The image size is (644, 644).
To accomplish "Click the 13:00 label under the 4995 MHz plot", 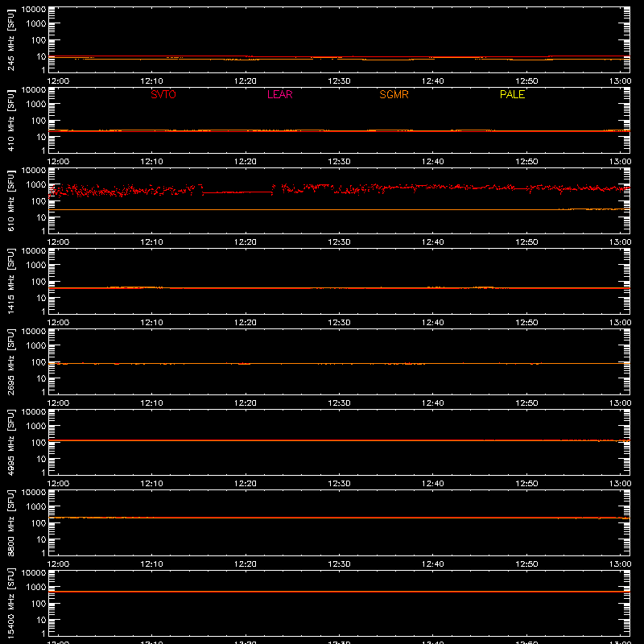I will tap(620, 484).
